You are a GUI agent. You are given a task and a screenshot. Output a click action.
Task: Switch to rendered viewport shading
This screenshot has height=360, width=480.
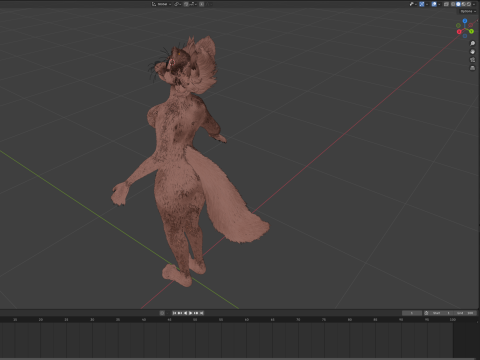469,4
